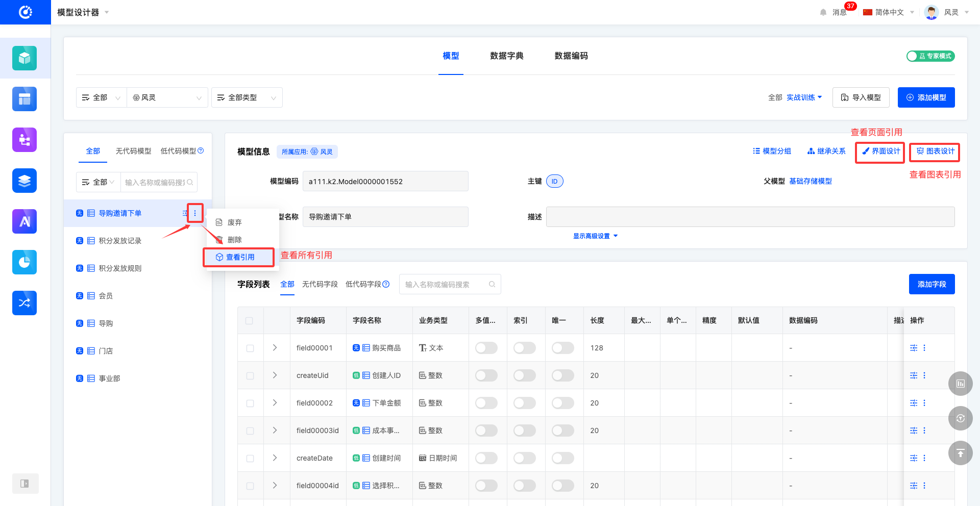This screenshot has width=980, height=506.
Task: Open more options in createDate row
Action: 924,458
